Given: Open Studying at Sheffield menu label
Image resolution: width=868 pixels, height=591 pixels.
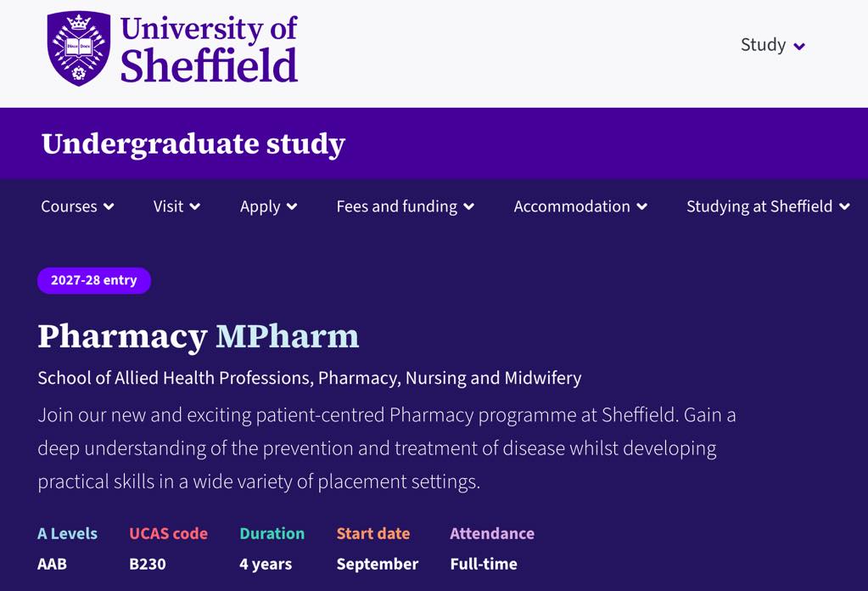Looking at the screenshot, I should pyautogui.click(x=759, y=206).
